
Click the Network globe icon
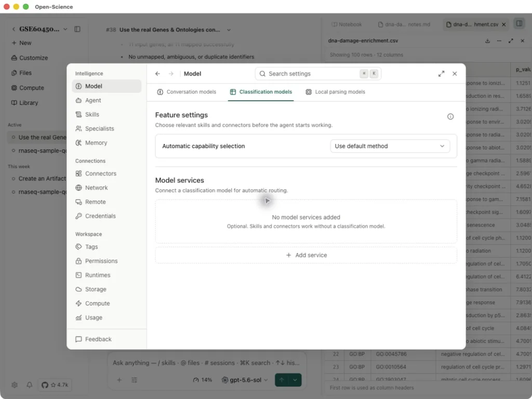coord(79,188)
